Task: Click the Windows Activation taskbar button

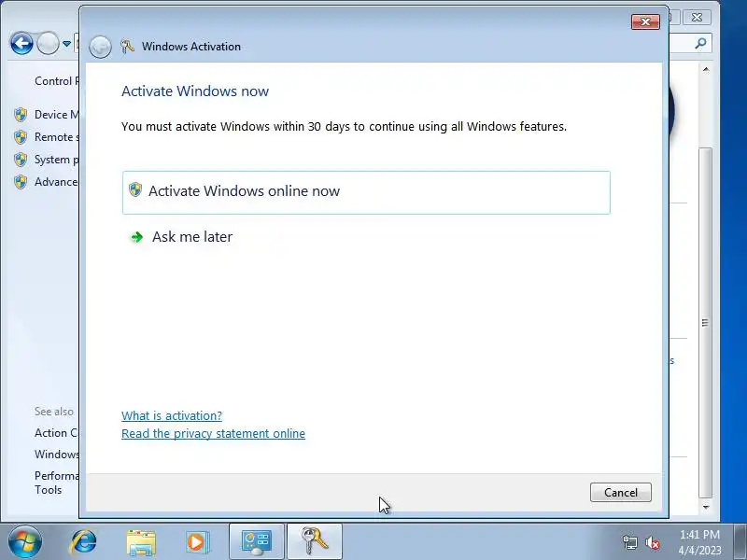Action: [x=314, y=542]
